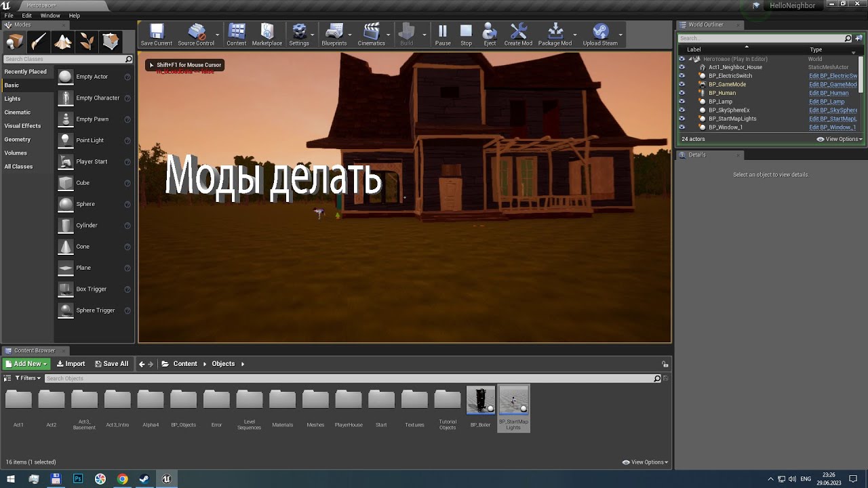Open Add New dropdown button

26,364
